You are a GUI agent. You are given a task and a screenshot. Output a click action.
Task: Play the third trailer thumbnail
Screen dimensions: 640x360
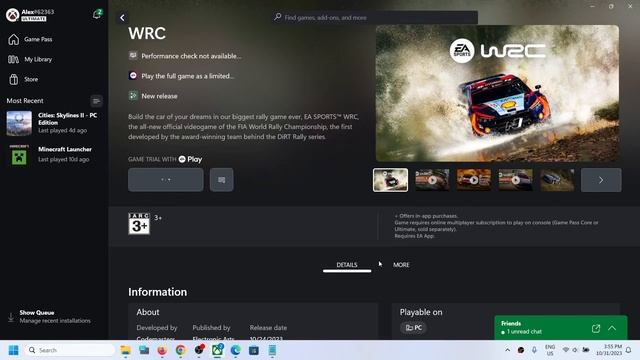click(474, 180)
